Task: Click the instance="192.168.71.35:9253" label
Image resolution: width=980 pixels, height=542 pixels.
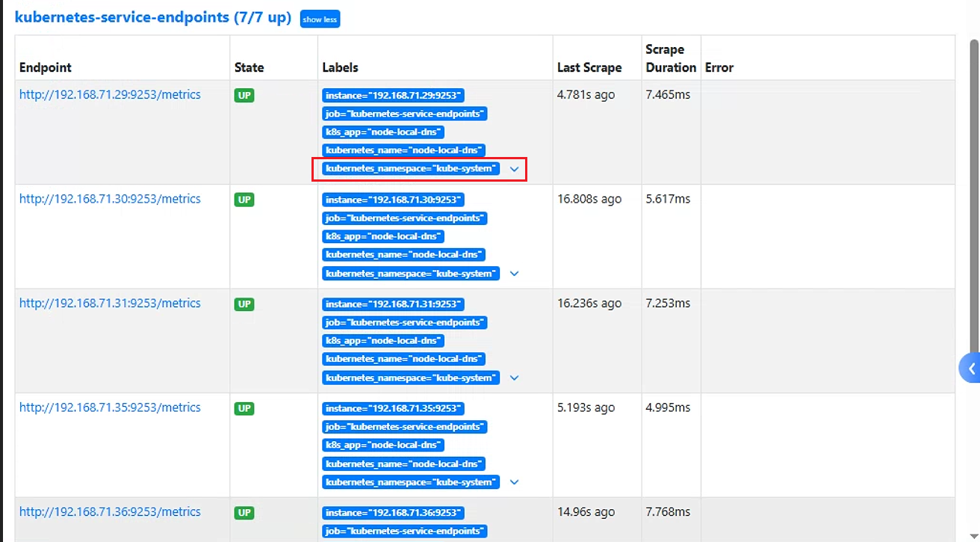Action: coord(394,408)
